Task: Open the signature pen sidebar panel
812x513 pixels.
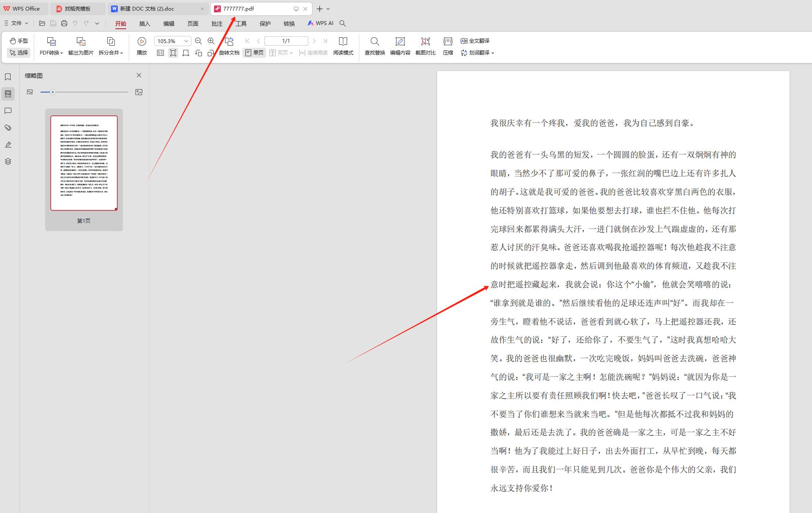Action: click(x=8, y=145)
